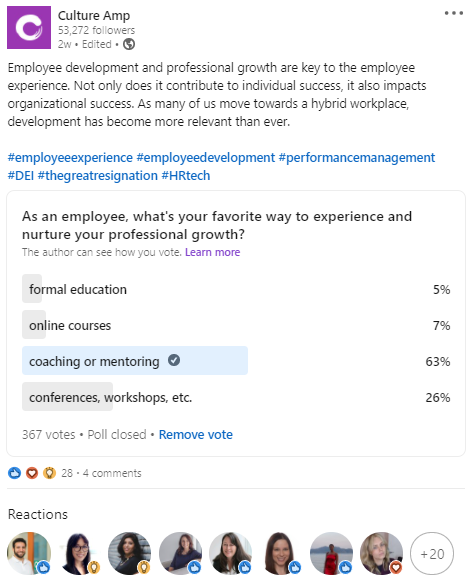The width and height of the screenshot is (471, 583).
Task: Select conferences, workshops, etc. poll option
Action: pyautogui.click(x=236, y=397)
